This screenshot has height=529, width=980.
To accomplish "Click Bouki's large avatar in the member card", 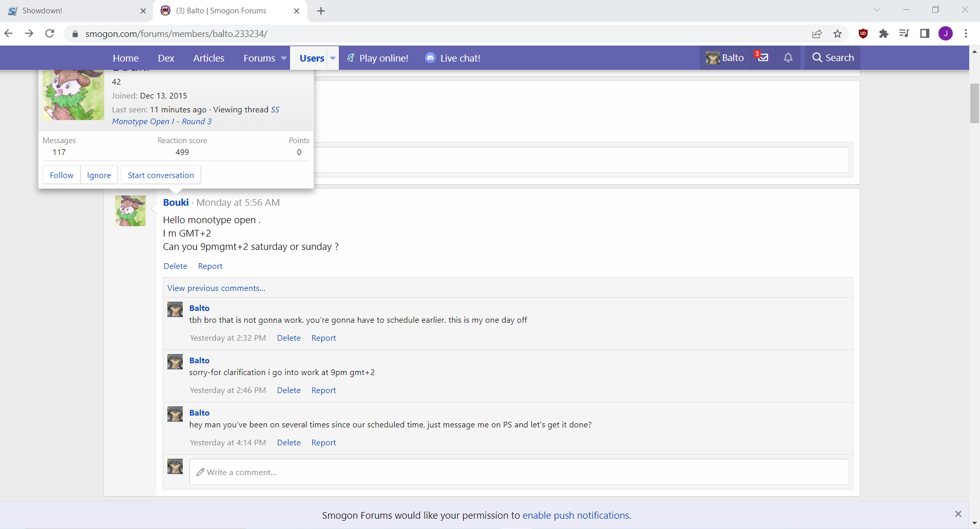I will coord(73,95).
